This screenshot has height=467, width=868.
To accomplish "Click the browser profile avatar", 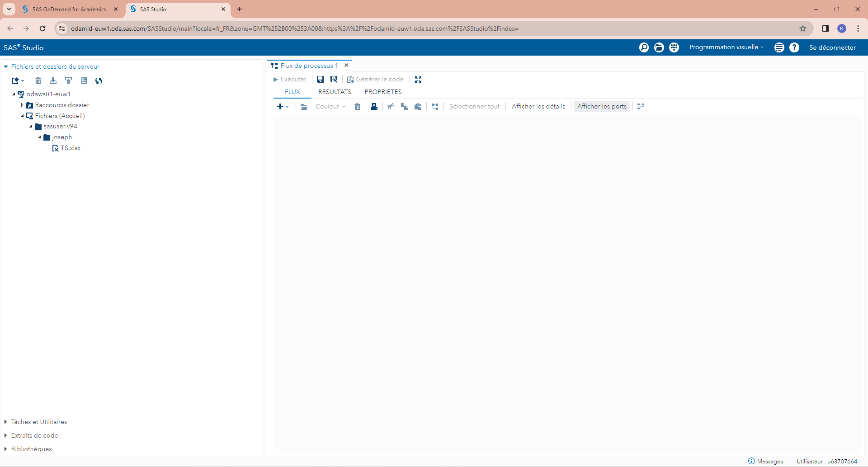I will point(842,28).
